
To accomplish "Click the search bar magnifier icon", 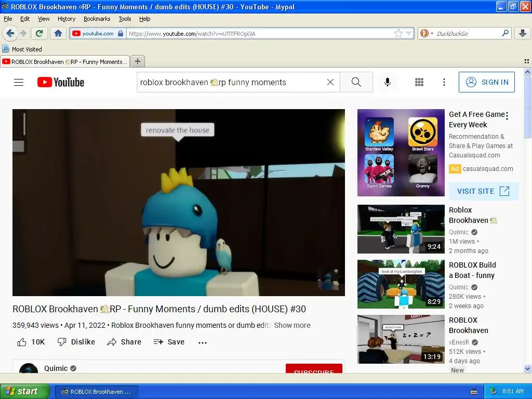I will 505,33.
